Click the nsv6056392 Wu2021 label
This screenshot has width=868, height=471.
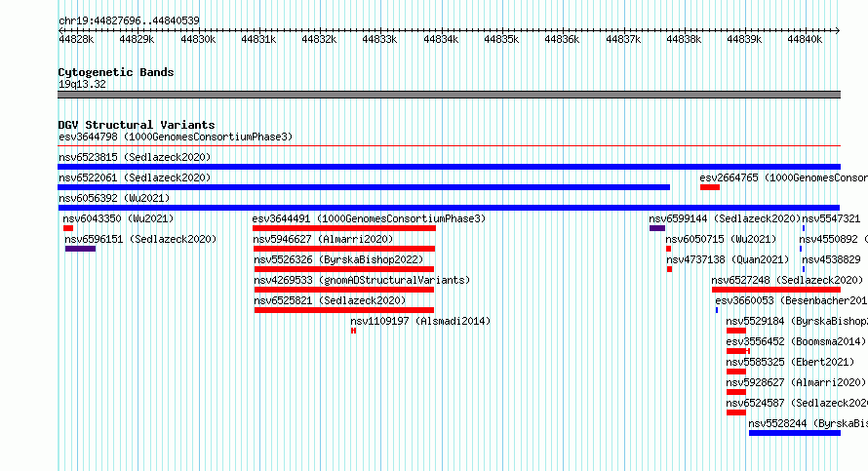[x=114, y=198]
